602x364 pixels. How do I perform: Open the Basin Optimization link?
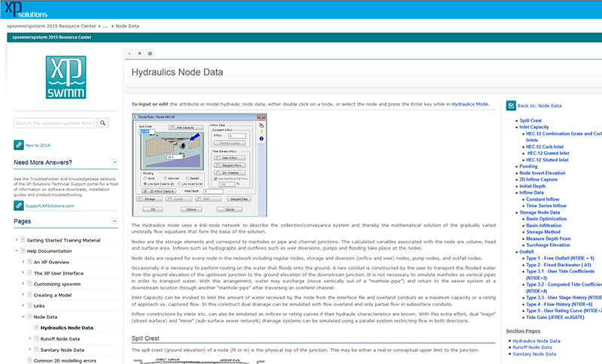546,219
